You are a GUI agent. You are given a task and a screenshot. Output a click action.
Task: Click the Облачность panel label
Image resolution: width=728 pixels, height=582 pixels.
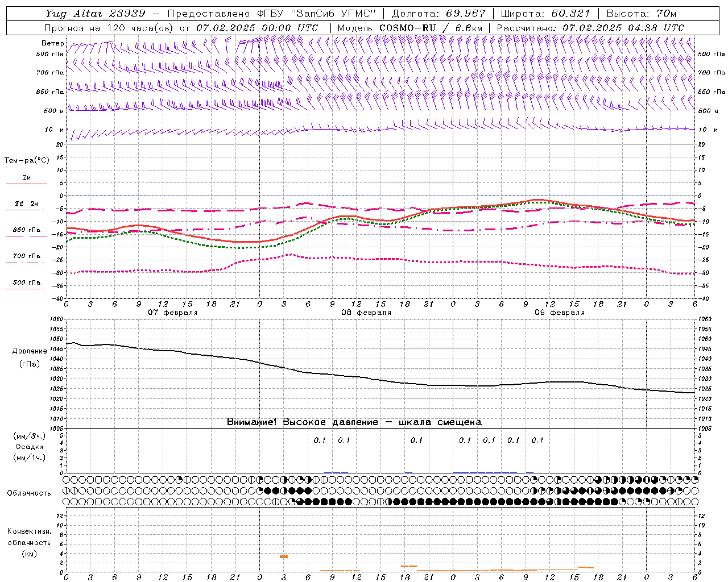click(29, 493)
